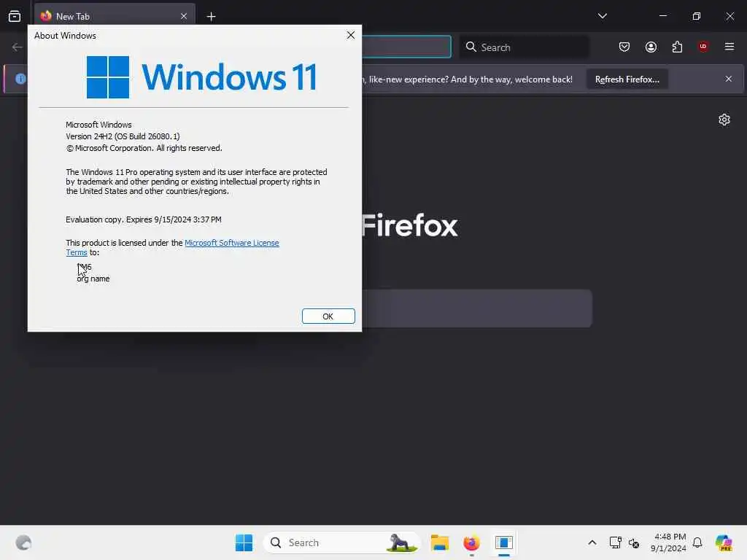Viewport: 747px width, 560px height.
Task: Open the notifications bell icon
Action: click(x=697, y=542)
